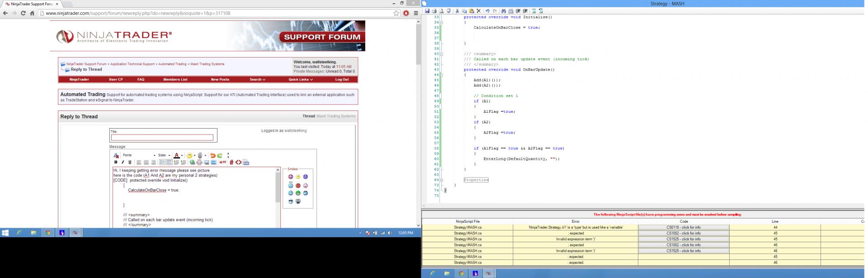This screenshot has height=278, width=868.
Task: Click the volume speaker tray icon
Action: (x=390, y=233)
